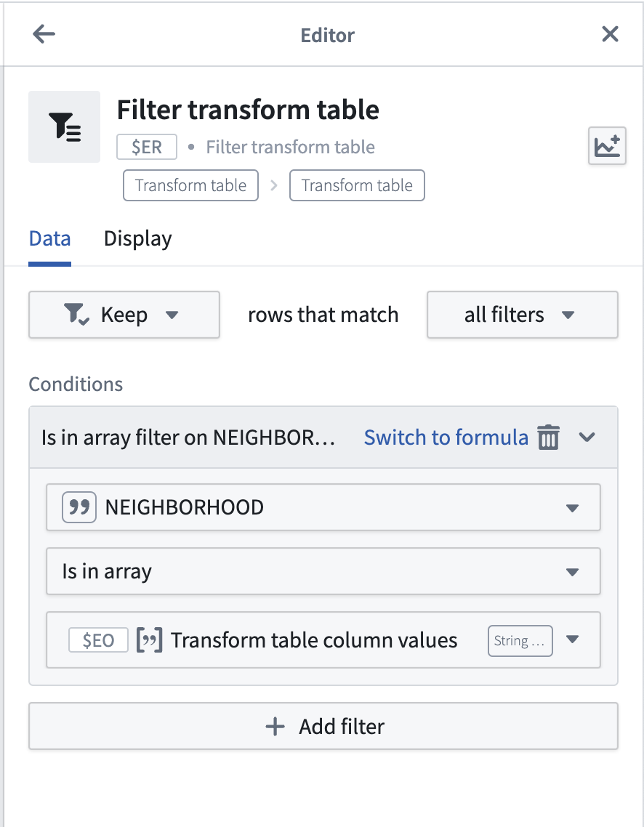Click the $EO variable tag
The image size is (644, 827).
[99, 640]
